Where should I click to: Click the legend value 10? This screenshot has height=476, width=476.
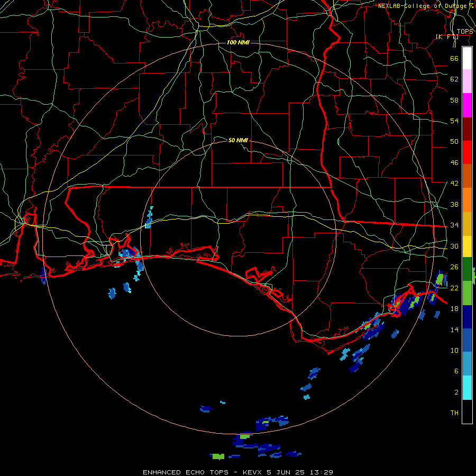(454, 350)
